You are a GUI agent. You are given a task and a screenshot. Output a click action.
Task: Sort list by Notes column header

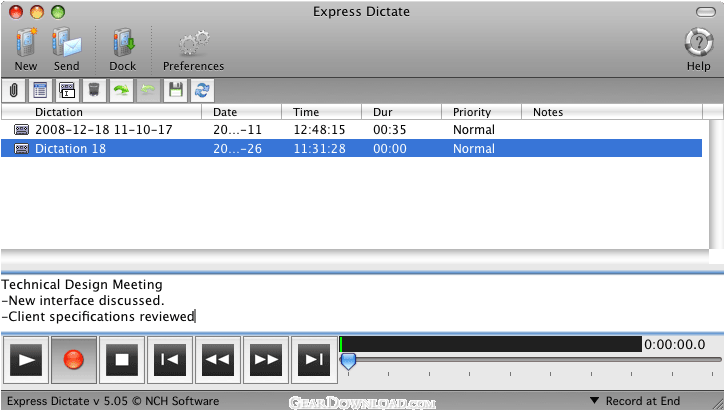point(612,112)
